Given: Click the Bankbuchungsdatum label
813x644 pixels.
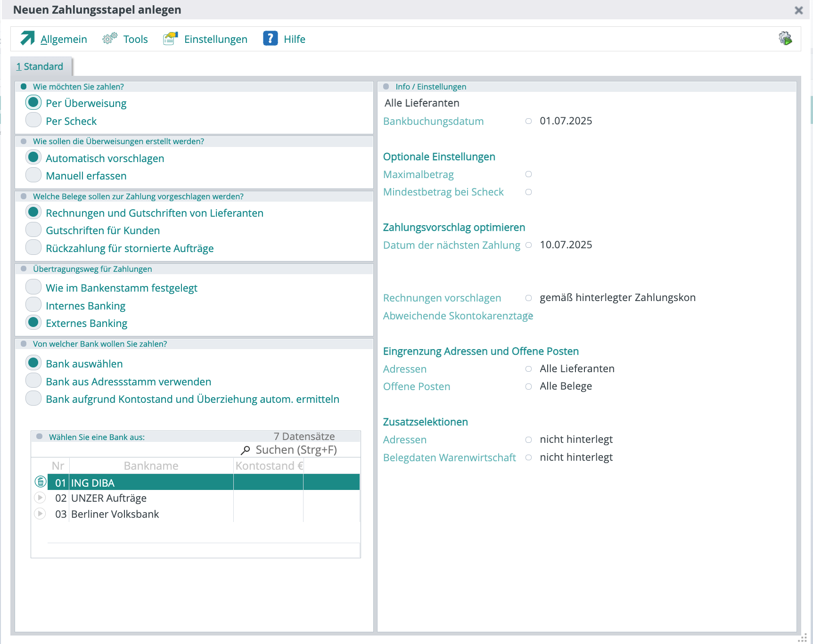Looking at the screenshot, I should pos(434,122).
